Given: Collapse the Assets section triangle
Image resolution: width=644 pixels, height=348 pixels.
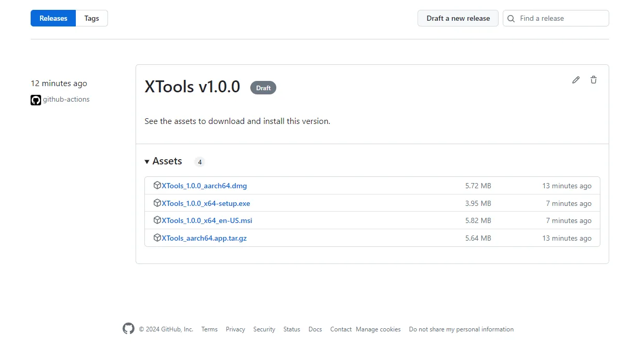Looking at the screenshot, I should pos(147,162).
